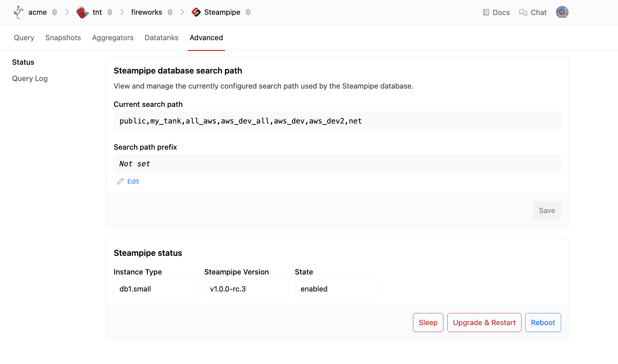This screenshot has width=618, height=364.
Task: Open the Query tab
Action: (x=24, y=38)
